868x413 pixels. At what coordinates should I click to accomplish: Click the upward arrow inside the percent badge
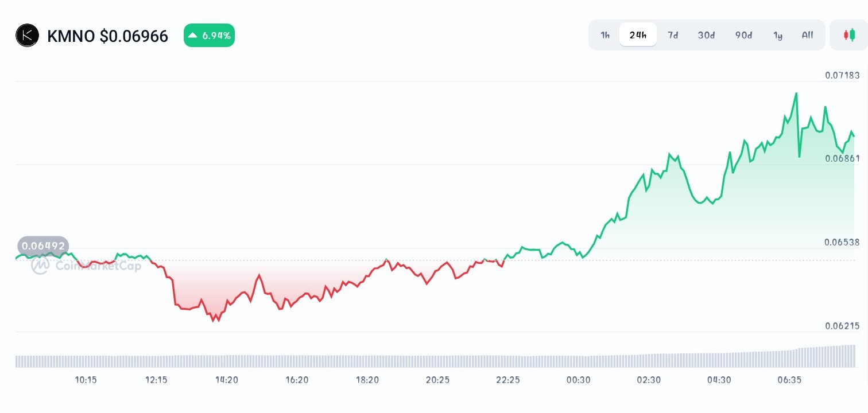point(193,35)
